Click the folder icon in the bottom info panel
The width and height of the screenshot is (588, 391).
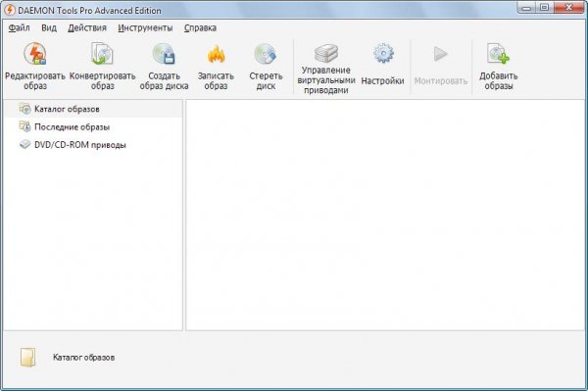(28, 357)
